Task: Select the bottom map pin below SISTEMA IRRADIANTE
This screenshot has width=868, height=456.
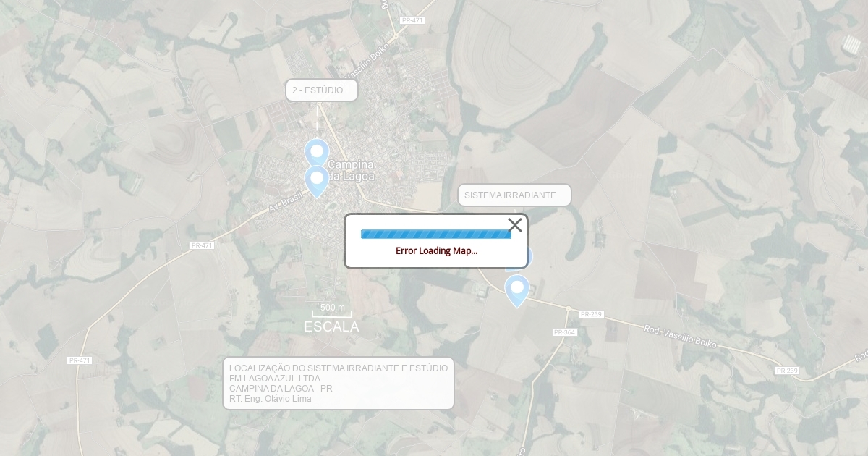Action: tap(517, 291)
